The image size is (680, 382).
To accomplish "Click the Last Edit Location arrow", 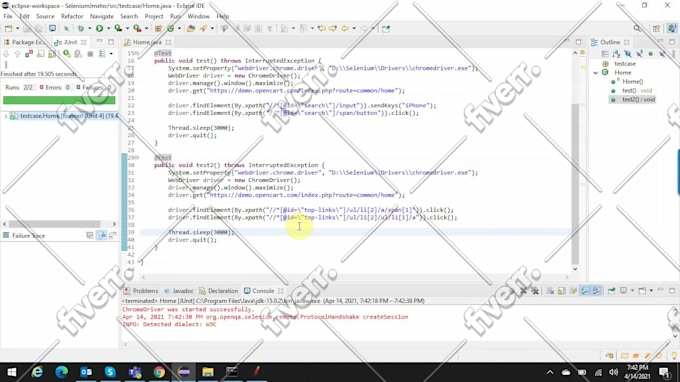I will [x=321, y=29].
